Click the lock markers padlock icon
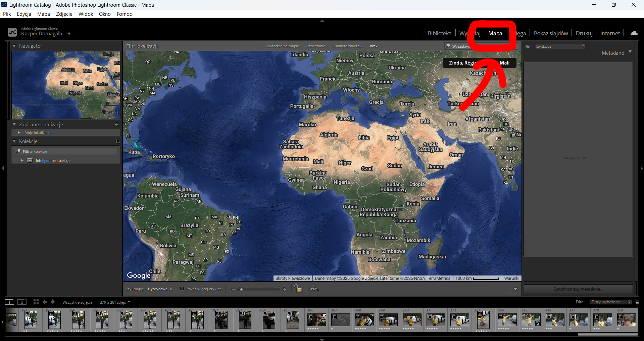 pyautogui.click(x=298, y=289)
